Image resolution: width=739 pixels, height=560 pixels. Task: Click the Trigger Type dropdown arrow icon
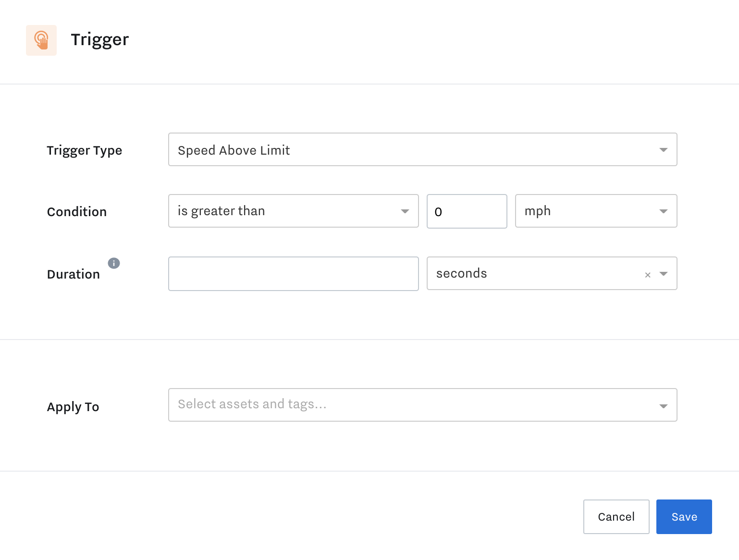pyautogui.click(x=664, y=149)
